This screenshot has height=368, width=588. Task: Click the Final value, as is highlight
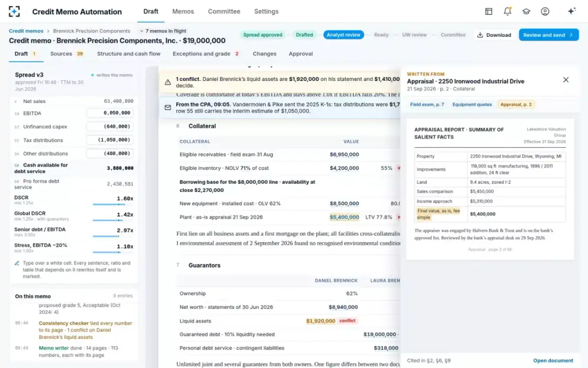(x=438, y=214)
